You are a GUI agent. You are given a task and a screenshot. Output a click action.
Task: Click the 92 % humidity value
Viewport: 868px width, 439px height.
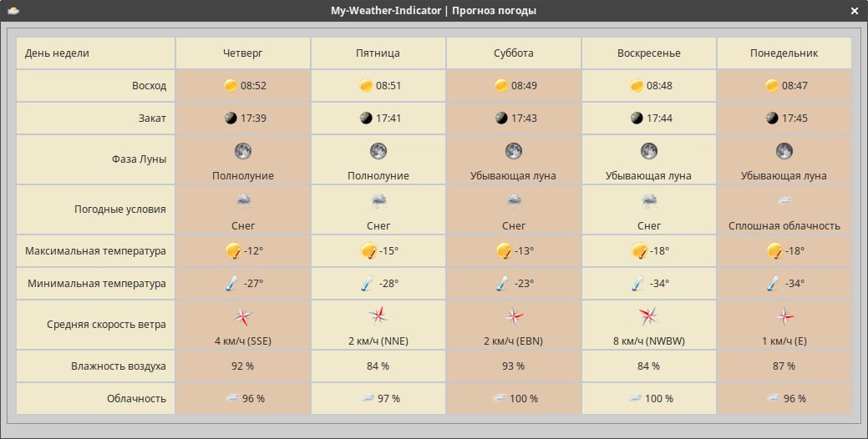[242, 366]
